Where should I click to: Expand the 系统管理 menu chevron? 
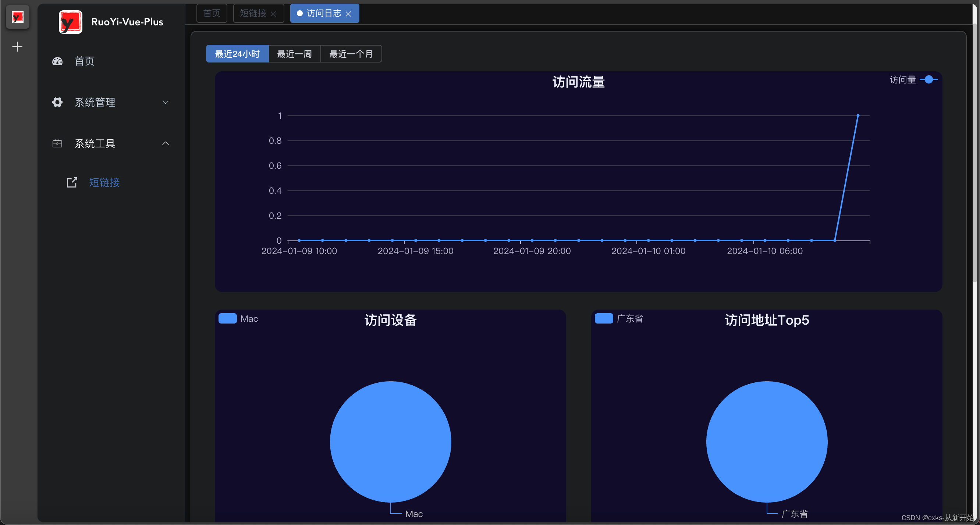(x=166, y=102)
